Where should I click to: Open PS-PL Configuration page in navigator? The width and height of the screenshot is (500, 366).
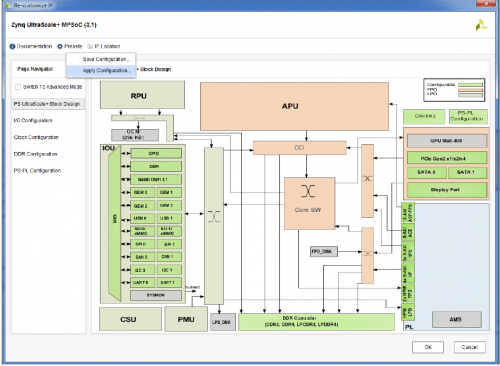(x=37, y=171)
